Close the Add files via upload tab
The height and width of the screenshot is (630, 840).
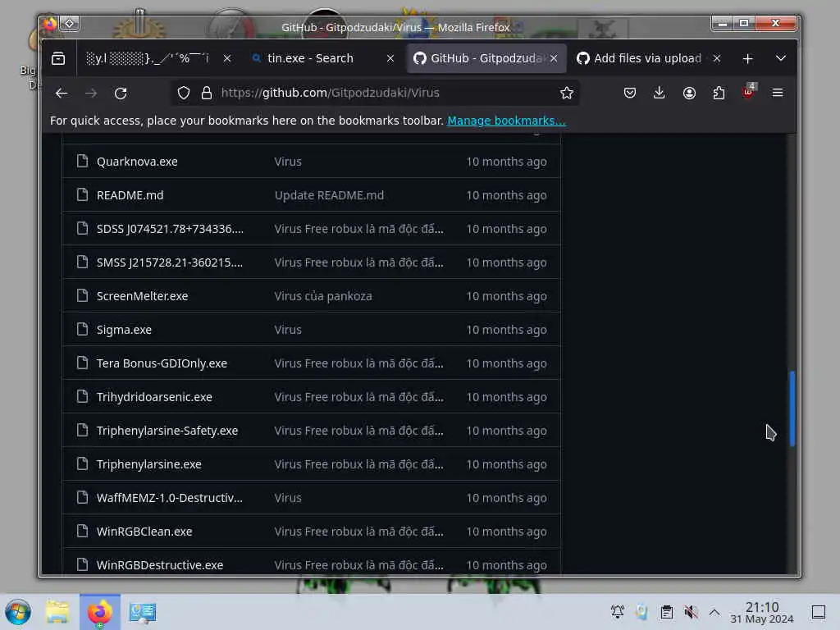[x=716, y=58]
